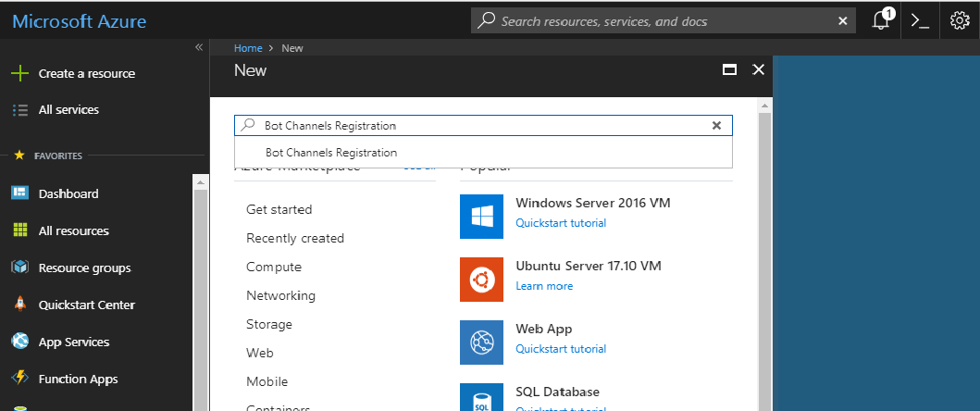This screenshot has width=980, height=411.
Task: Open the Ubuntu Learn more link
Action: tap(544, 286)
